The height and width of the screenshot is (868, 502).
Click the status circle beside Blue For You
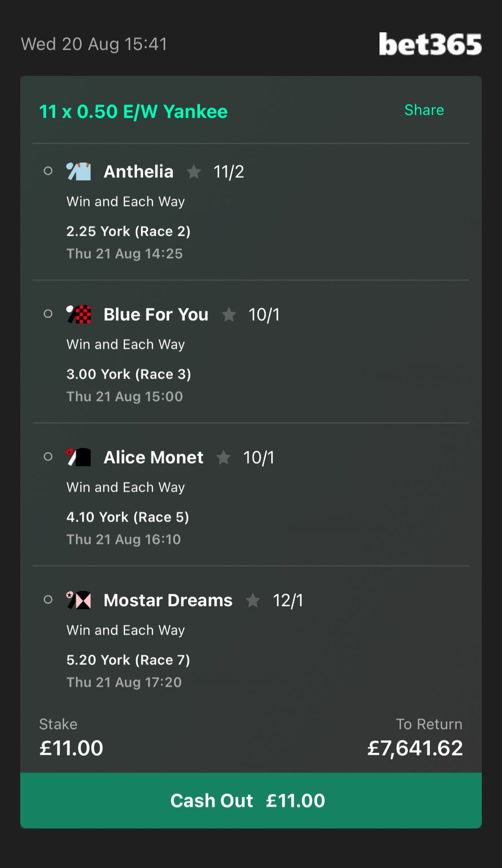48,314
